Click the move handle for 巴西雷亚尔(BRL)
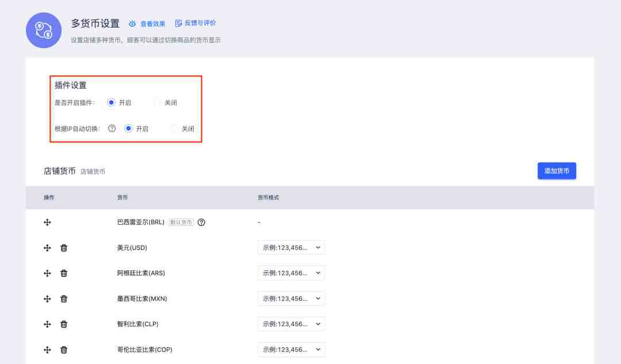The image size is (621, 364). (47, 222)
